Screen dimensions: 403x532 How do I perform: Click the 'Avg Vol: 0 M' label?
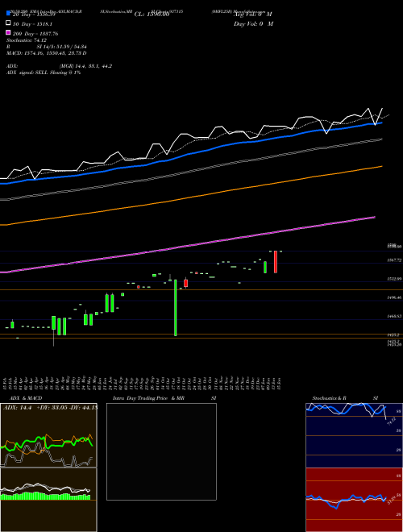pos(253,15)
